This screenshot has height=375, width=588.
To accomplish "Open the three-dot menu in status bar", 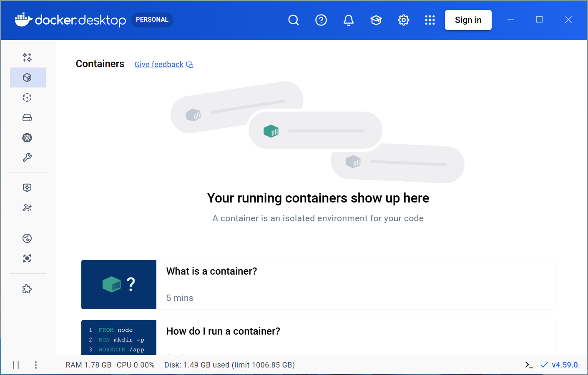I will coord(36,365).
